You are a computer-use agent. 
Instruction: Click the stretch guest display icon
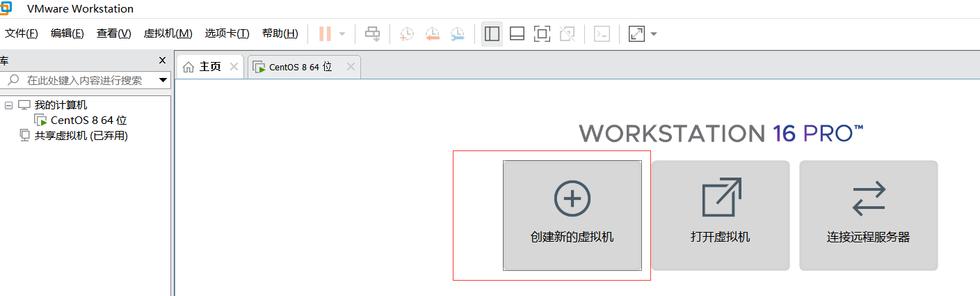pyautogui.click(x=636, y=33)
